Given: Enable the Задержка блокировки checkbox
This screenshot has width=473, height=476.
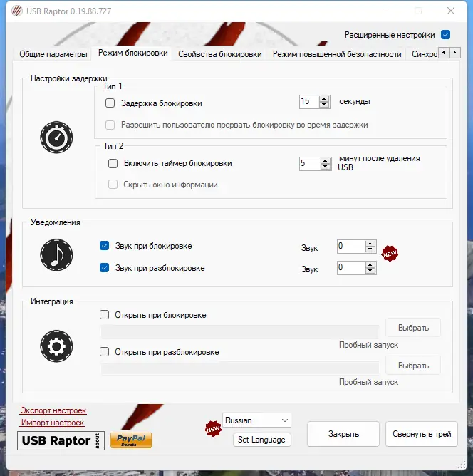Looking at the screenshot, I should pos(110,103).
